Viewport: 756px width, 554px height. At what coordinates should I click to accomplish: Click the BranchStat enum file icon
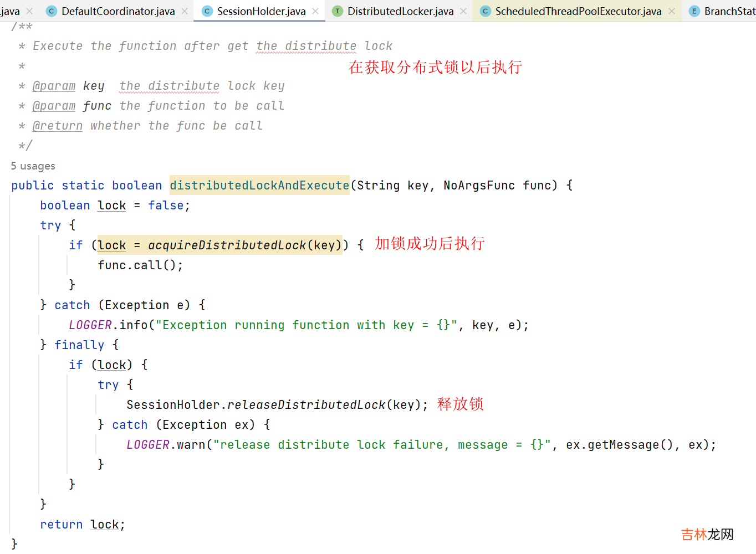click(x=694, y=11)
